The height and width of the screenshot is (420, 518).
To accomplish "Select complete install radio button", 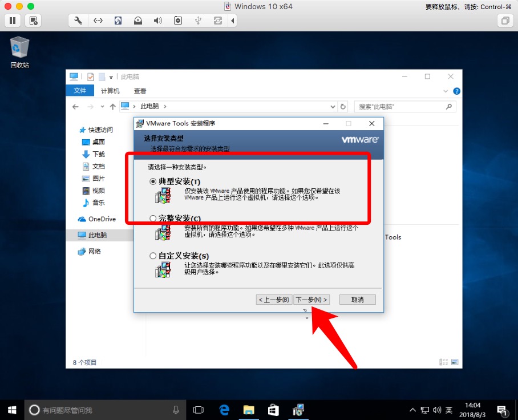I will coord(153,218).
